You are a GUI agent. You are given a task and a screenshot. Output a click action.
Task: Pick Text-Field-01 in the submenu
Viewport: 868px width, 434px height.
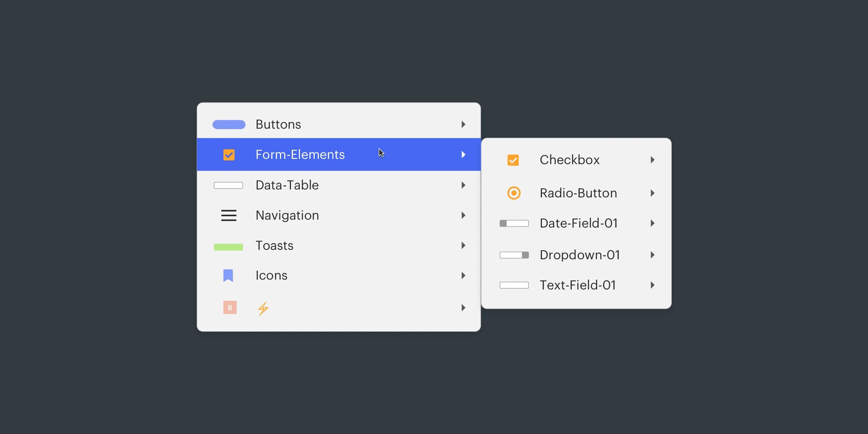(576, 285)
